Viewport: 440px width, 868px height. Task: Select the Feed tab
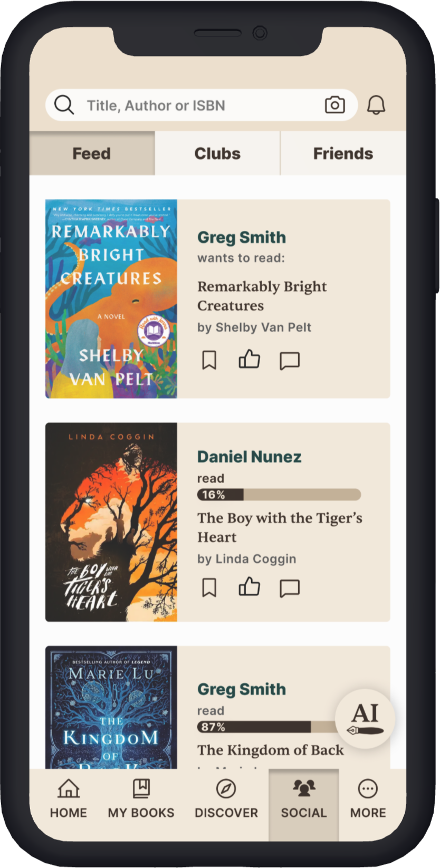point(92,153)
